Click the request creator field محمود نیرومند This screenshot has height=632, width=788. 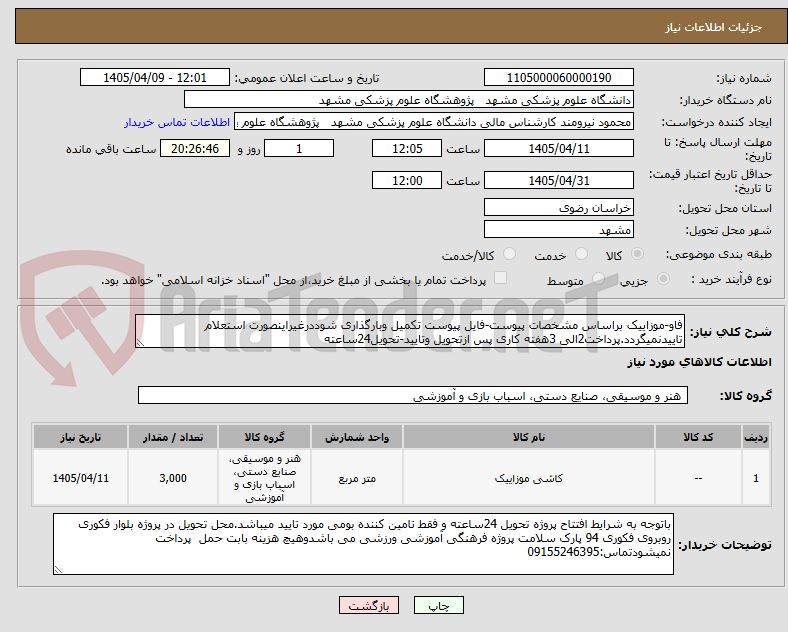click(x=434, y=122)
